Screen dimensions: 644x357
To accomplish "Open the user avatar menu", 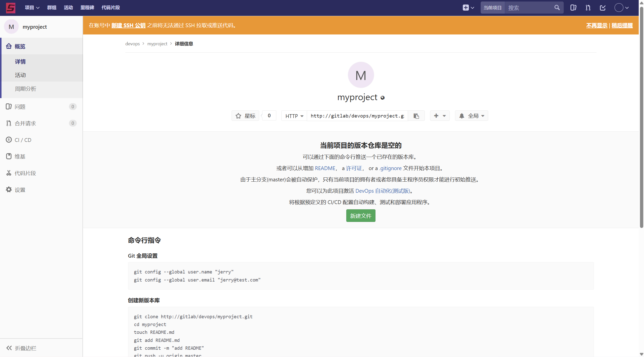I will (x=621, y=8).
